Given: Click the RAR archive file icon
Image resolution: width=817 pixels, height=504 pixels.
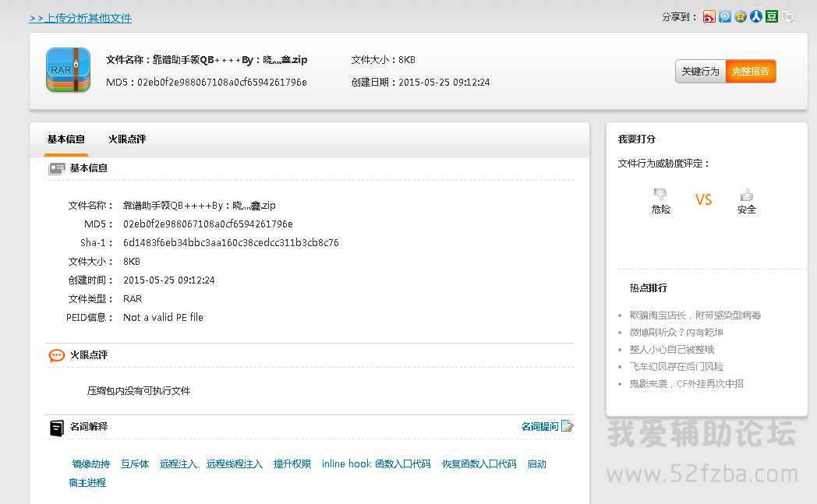Looking at the screenshot, I should (x=68, y=70).
